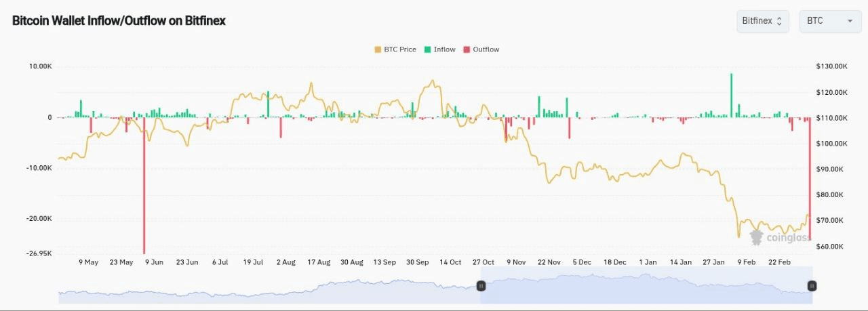
Task: Click the left range slider handle
Action: click(x=481, y=286)
